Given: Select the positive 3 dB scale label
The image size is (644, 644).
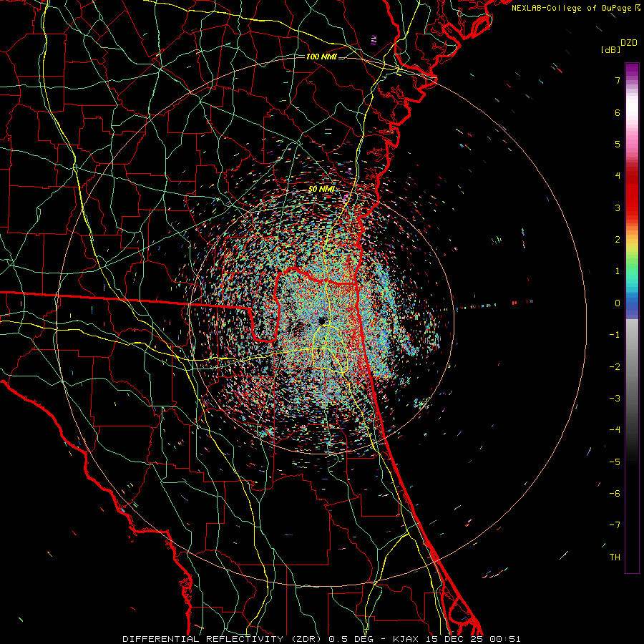Looking at the screenshot, I should pos(618,208).
